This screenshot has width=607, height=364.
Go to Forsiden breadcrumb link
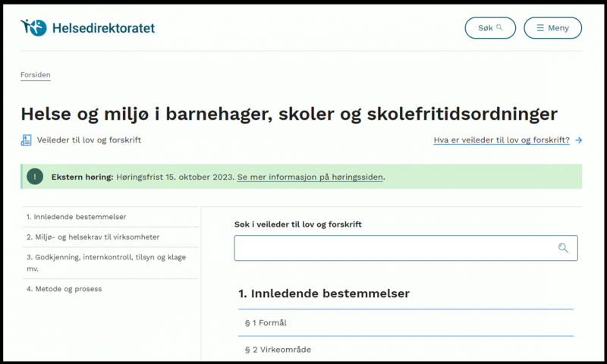(x=35, y=75)
